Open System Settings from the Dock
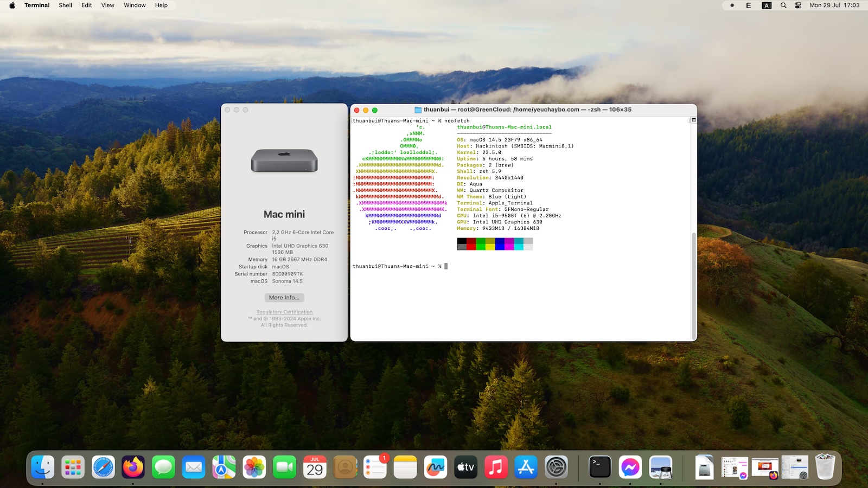The image size is (868, 488). [557, 466]
